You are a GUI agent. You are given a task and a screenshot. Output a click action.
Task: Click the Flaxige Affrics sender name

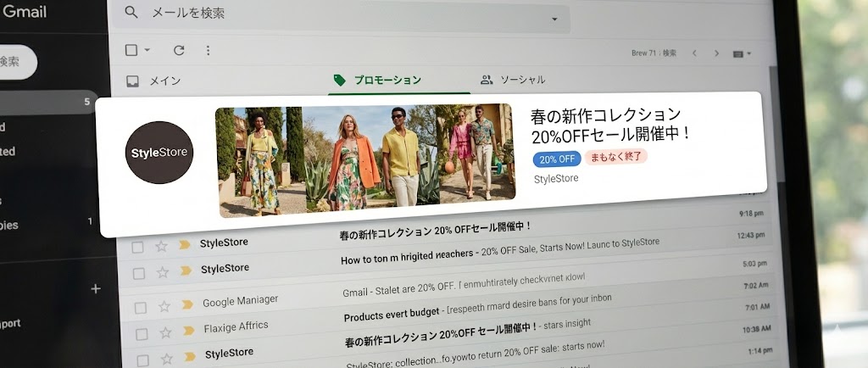(x=236, y=326)
